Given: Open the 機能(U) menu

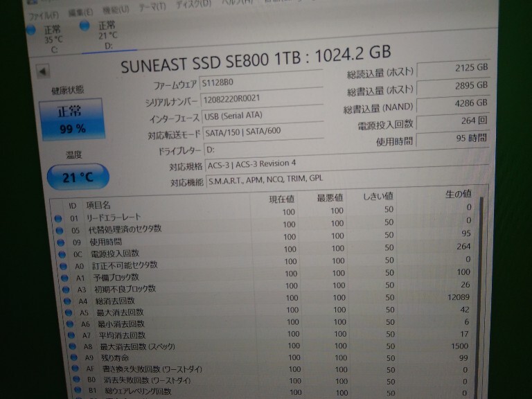Looking at the screenshot, I should (116, 10).
